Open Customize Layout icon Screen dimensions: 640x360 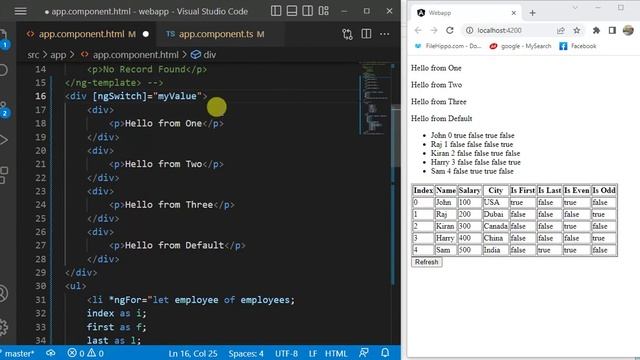(324, 11)
